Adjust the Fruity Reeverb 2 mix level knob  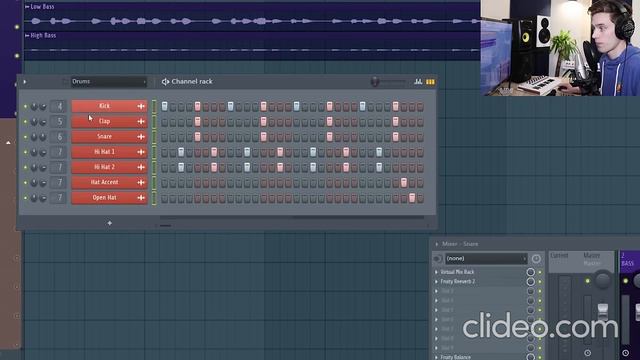[531, 282]
